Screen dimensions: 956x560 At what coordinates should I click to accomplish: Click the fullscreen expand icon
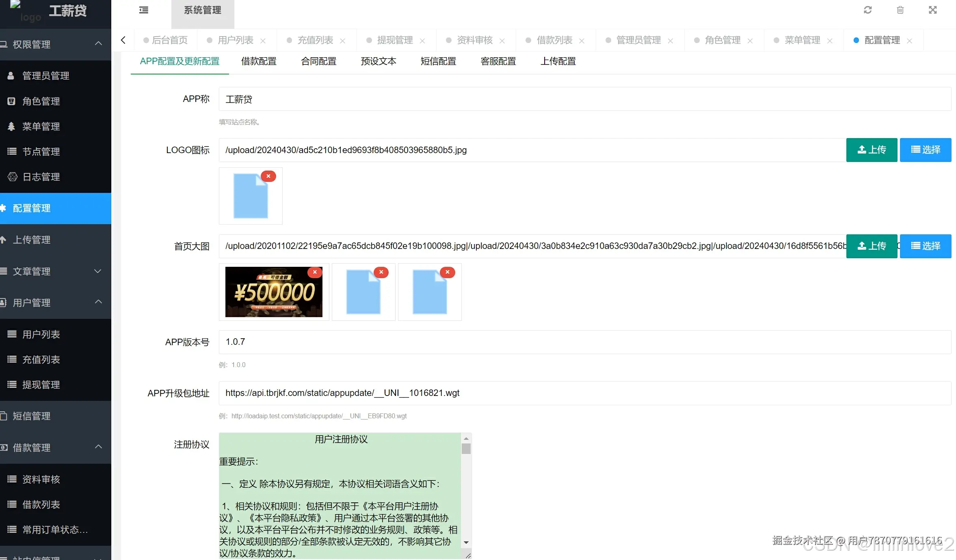pos(932,10)
